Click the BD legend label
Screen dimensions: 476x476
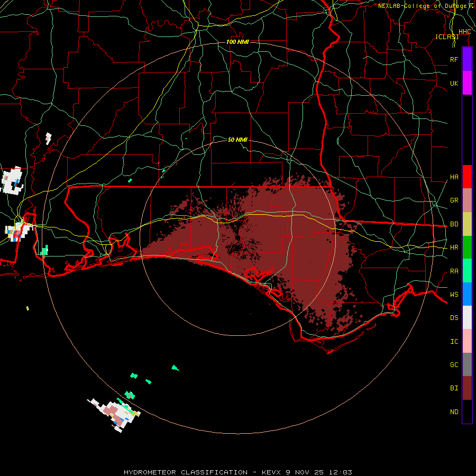pyautogui.click(x=454, y=224)
